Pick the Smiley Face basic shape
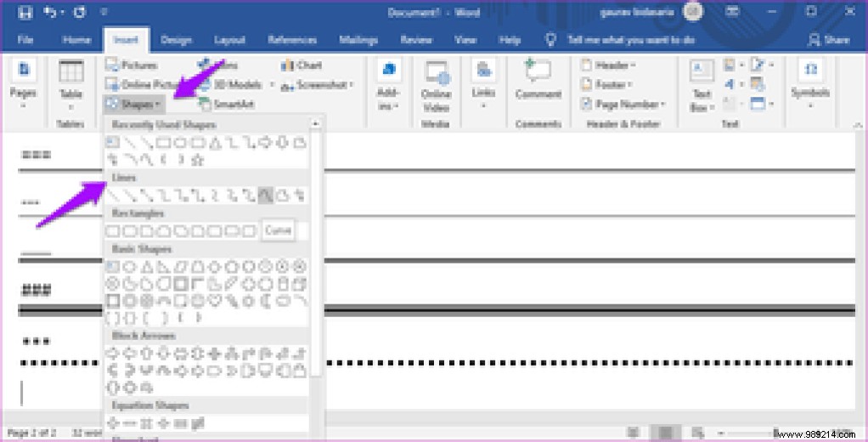 (x=198, y=301)
